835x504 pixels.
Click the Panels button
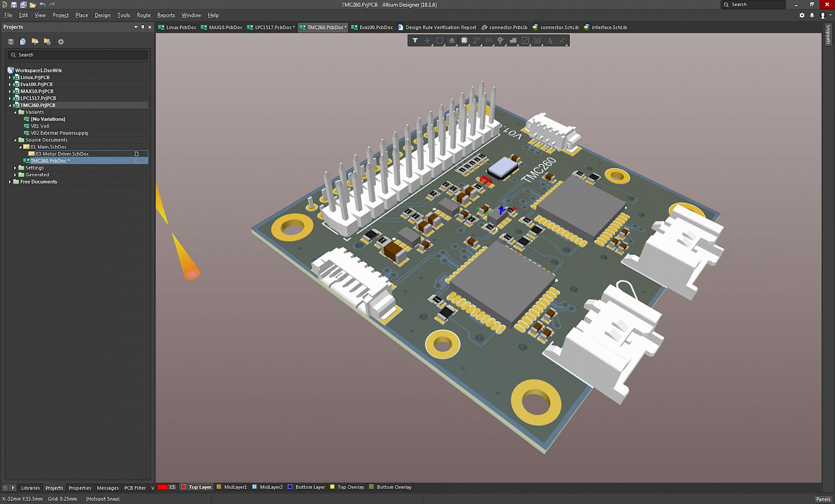pos(823,499)
